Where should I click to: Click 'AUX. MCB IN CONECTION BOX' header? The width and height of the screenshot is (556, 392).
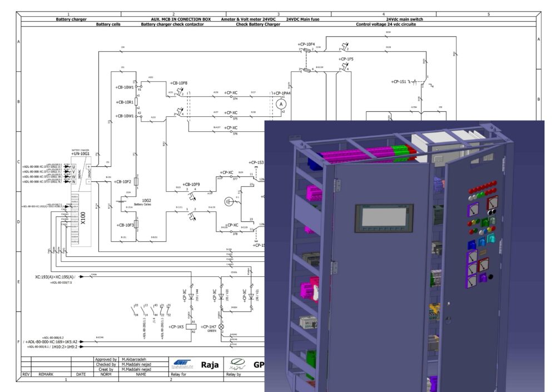(x=173, y=19)
